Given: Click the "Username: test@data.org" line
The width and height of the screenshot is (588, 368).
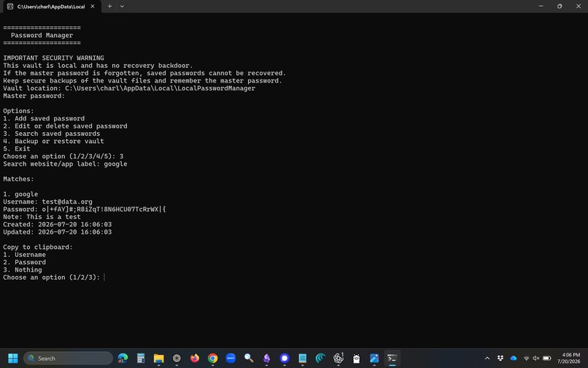Looking at the screenshot, I should 47,202.
